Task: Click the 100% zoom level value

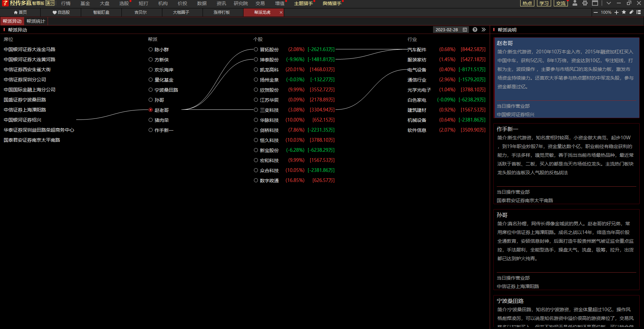Action: (x=606, y=12)
